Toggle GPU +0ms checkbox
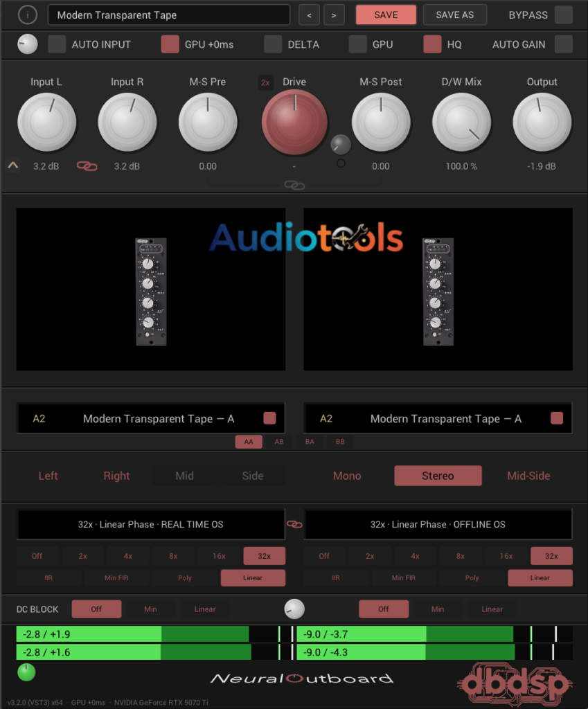The image size is (588, 709). (x=170, y=44)
